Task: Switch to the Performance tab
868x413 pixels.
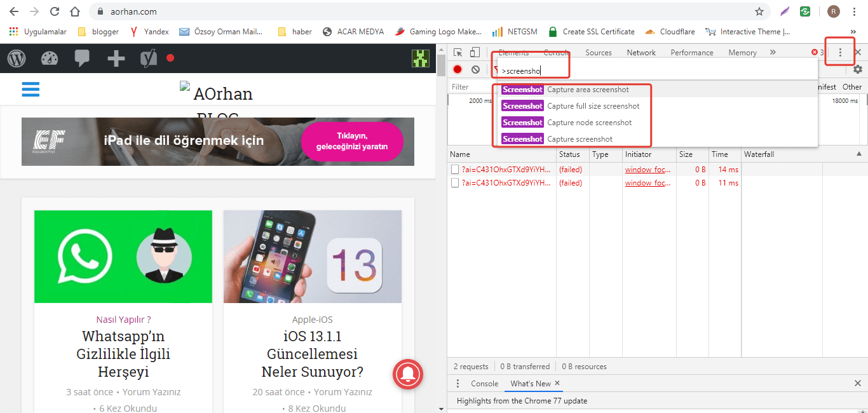Action: (692, 53)
